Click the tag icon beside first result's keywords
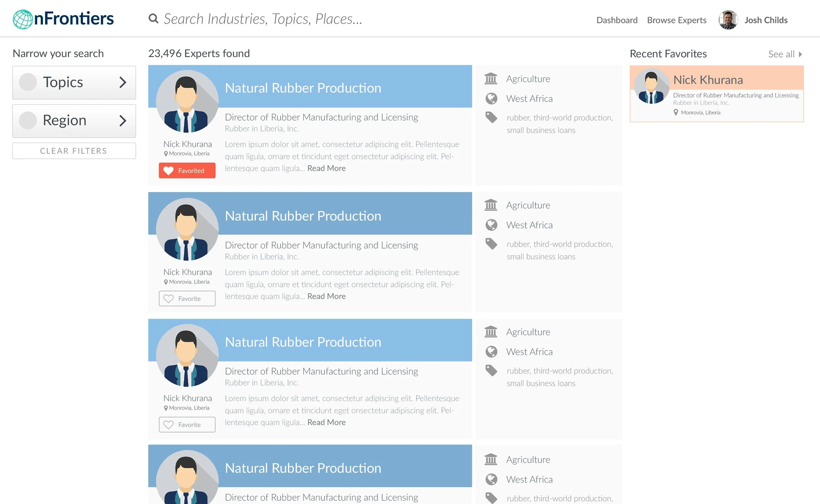820x504 pixels. click(x=491, y=117)
